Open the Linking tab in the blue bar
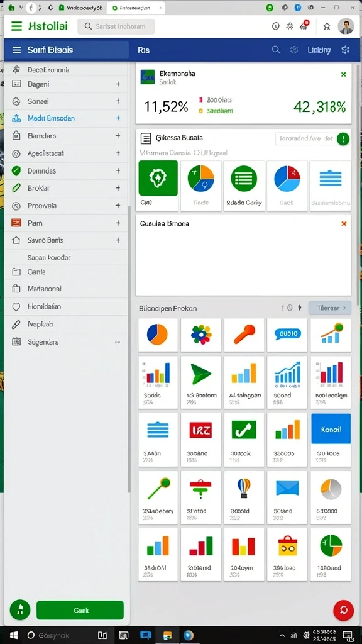362x644 pixels. click(x=319, y=50)
